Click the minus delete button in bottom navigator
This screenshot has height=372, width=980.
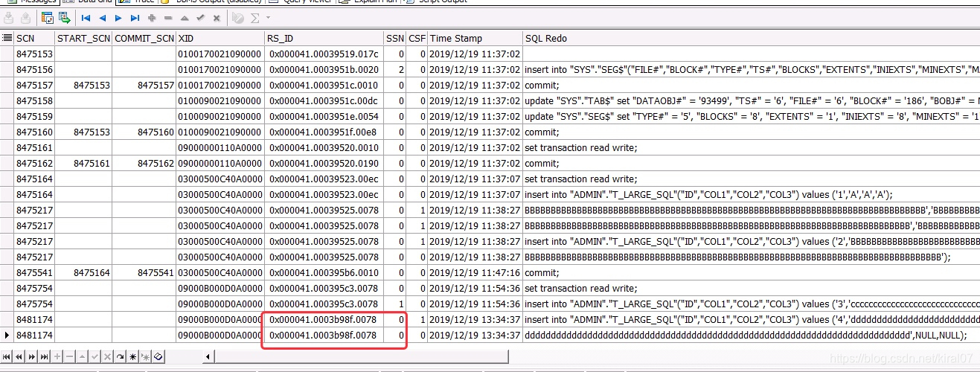click(69, 357)
